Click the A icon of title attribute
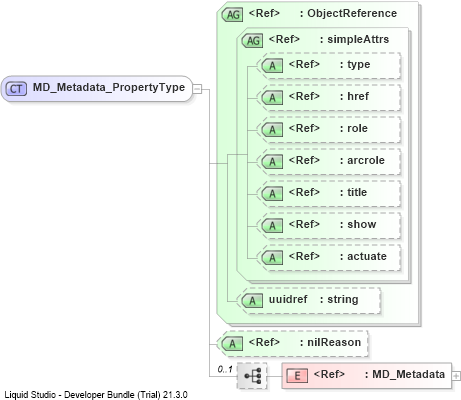Screen dimensions: 461x400 pyautogui.click(x=272, y=194)
